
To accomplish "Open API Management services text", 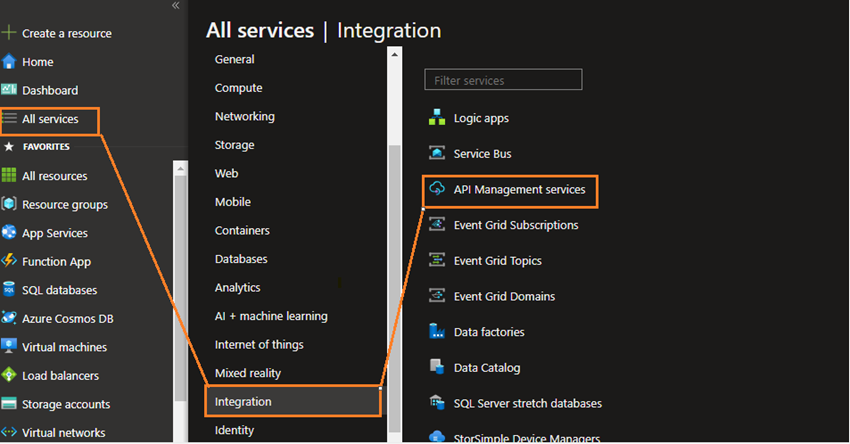I will [519, 189].
